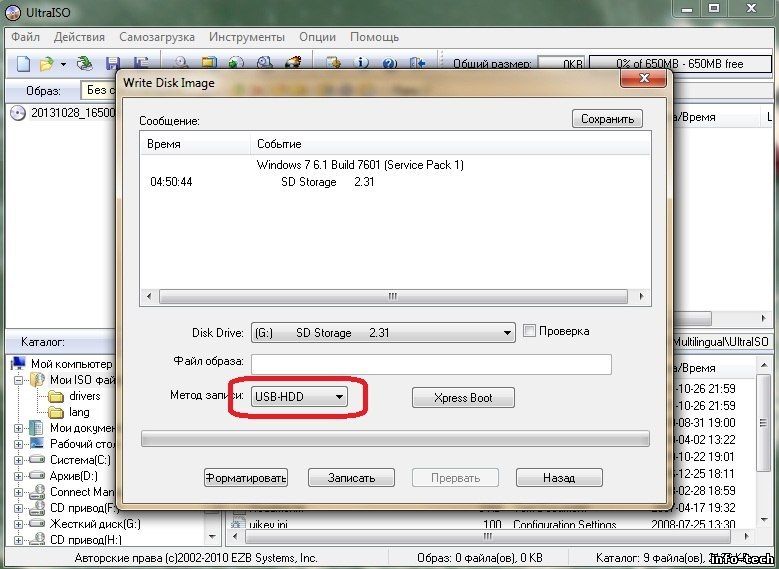The width and height of the screenshot is (779, 569).
Task: Click the Рабочий стол tree icon
Action: pos(37,444)
